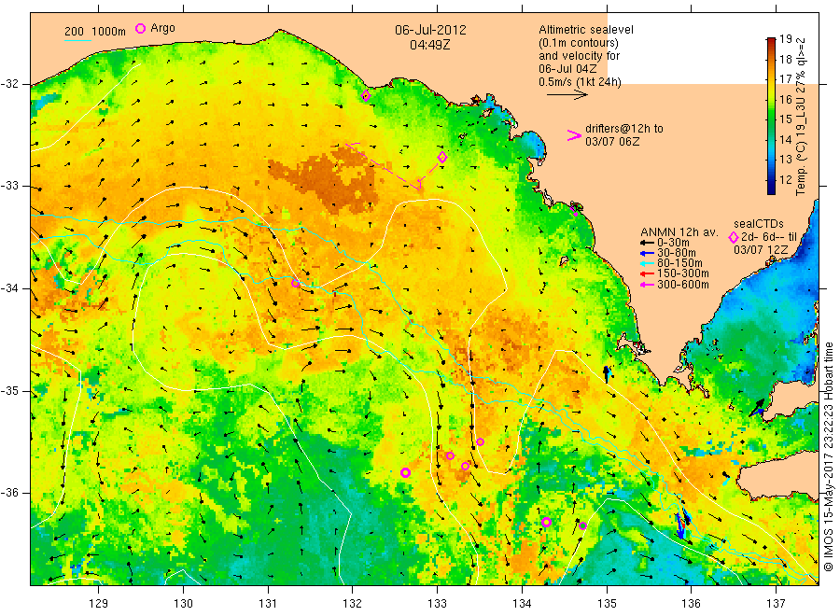
Task: Click the 'sealCTDs' heading text
Action: [759, 223]
